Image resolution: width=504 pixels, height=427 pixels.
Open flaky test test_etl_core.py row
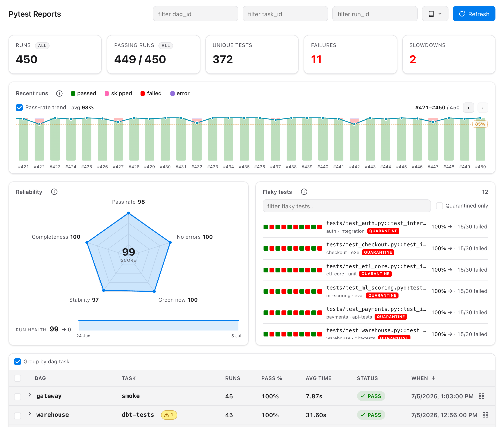click(x=375, y=270)
